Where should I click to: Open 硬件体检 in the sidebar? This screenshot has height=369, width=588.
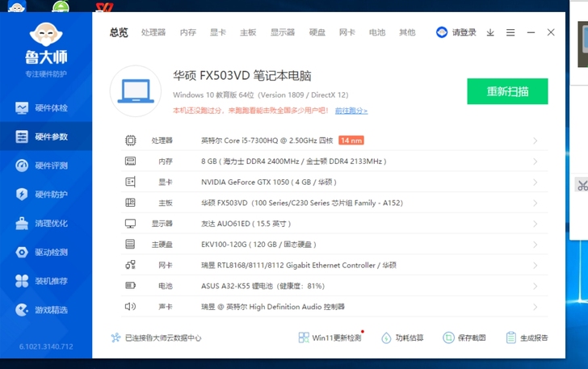point(46,108)
